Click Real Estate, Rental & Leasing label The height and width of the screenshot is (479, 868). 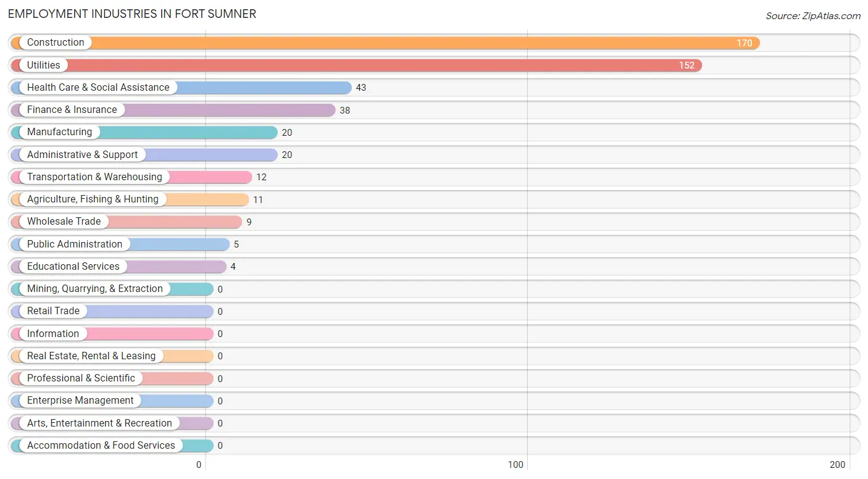point(91,356)
